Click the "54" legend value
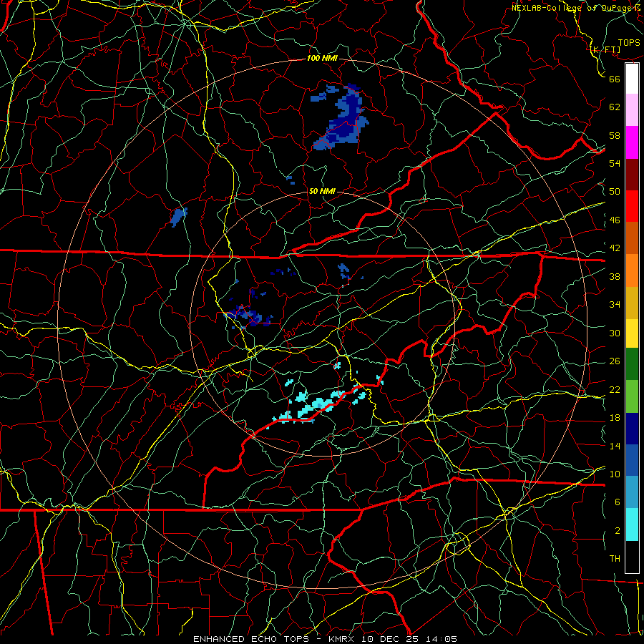 coord(615,163)
